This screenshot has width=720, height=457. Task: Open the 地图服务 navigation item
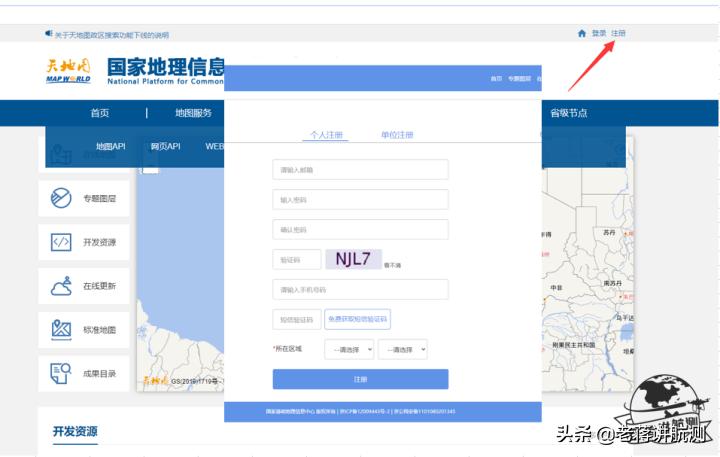point(193,113)
